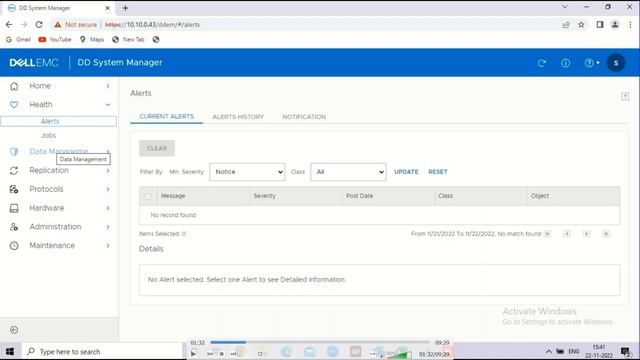Open the YouTube bookmark
This screenshot has height=360, width=640.
[x=55, y=40]
